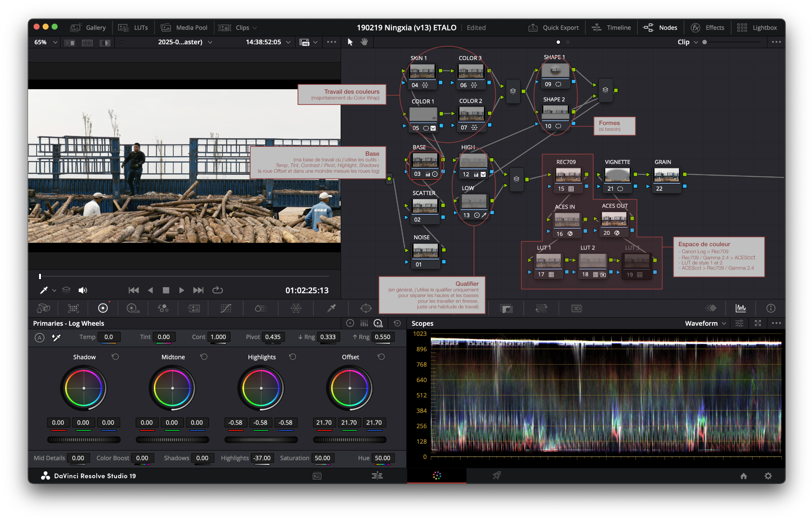Toggle loop playback

point(218,290)
